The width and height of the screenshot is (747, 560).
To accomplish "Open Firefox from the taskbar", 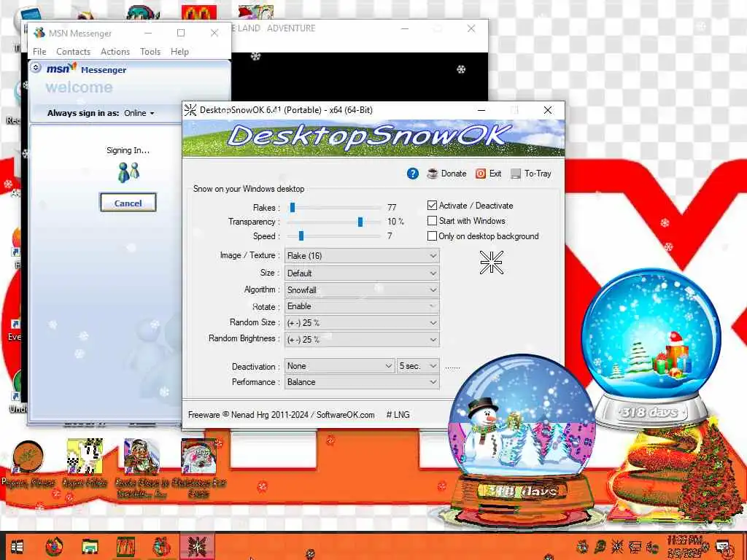I will pyautogui.click(x=54, y=547).
